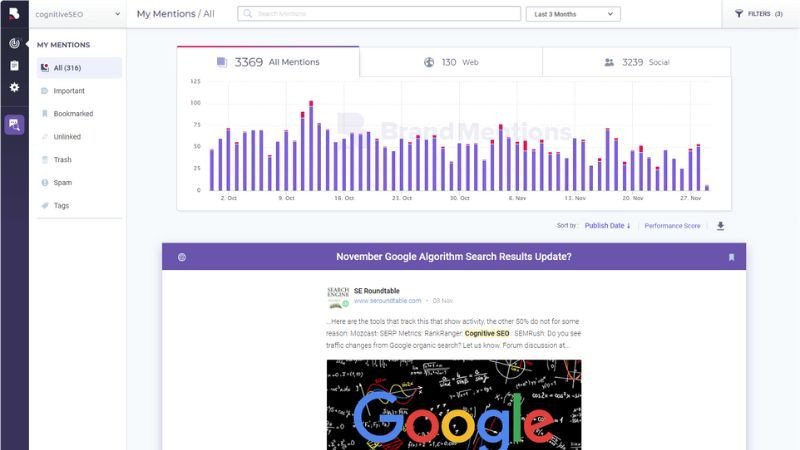Select All (316) in My Mentions
Screen dimensions: 800x450
point(79,68)
